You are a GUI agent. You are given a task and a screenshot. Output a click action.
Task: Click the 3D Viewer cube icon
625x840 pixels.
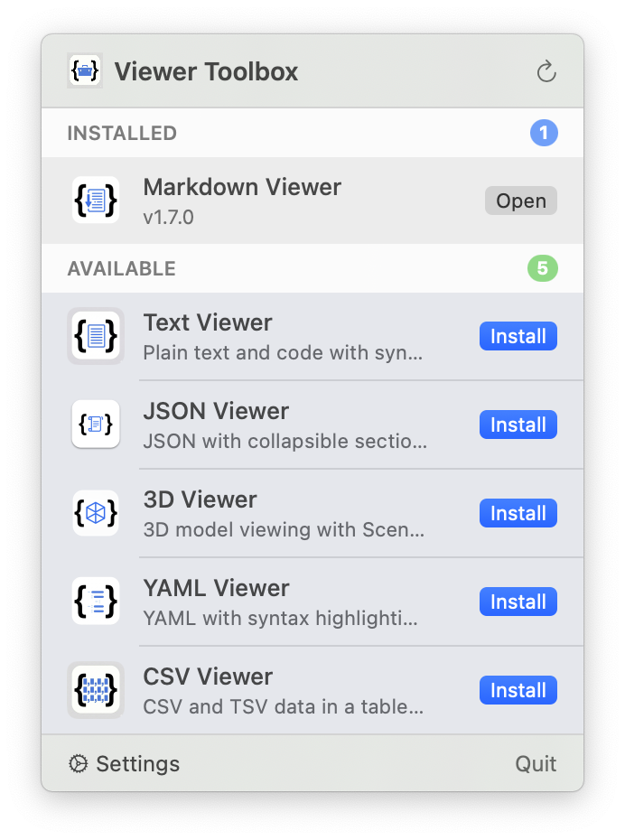pyautogui.click(x=95, y=512)
